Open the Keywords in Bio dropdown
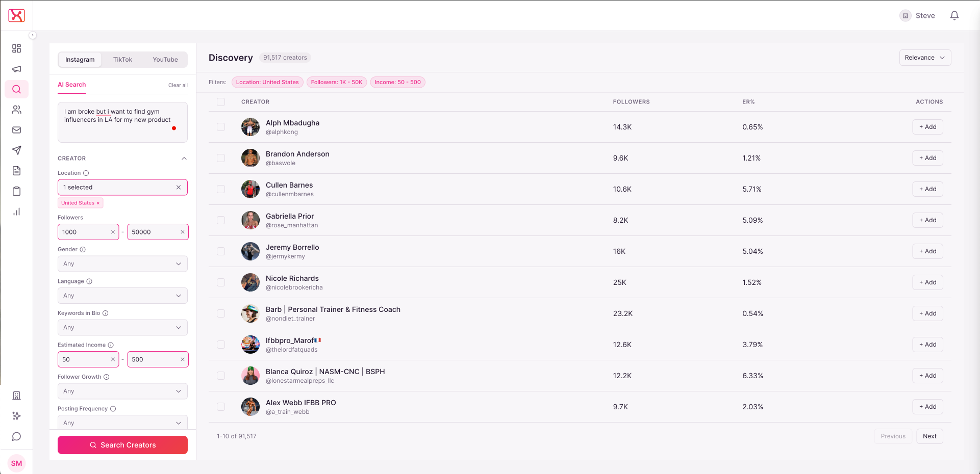Screen dimensions: 980x474 tap(122, 327)
